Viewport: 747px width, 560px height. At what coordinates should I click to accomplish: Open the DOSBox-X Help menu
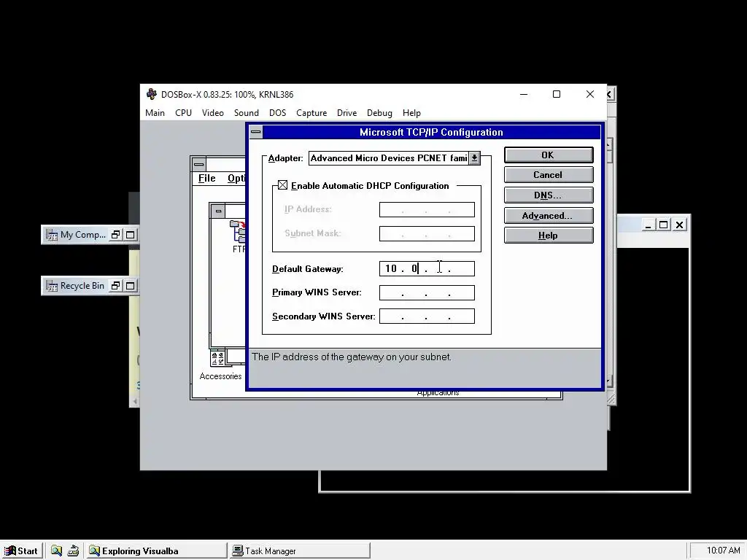point(411,113)
